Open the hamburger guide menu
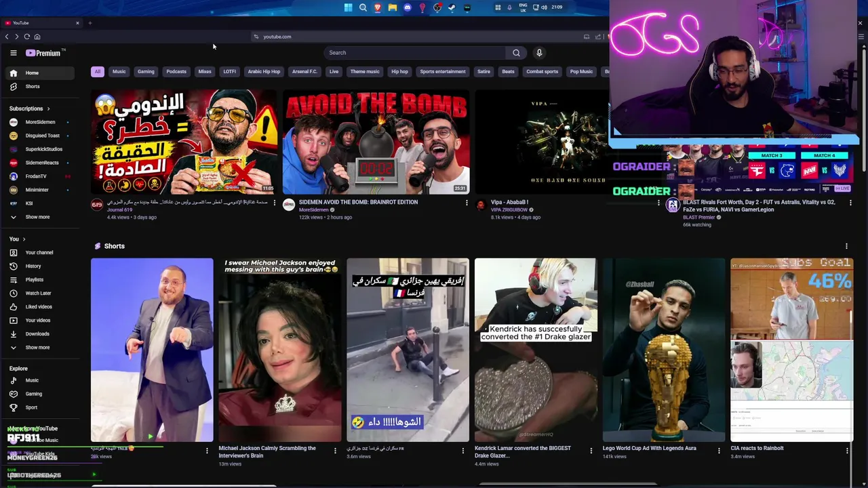Screen dimensions: 868x488 (13, 53)
